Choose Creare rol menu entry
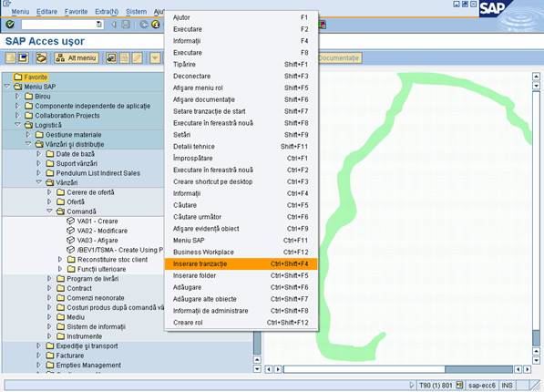The image size is (544, 392). (x=241, y=323)
